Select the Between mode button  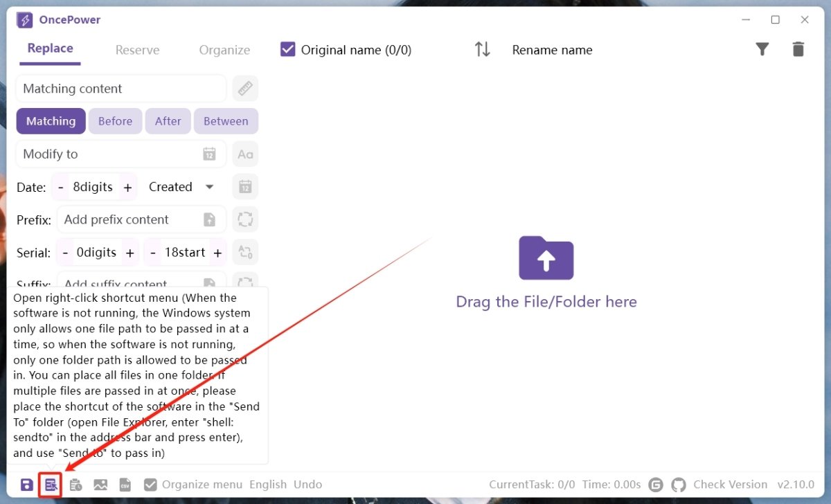tap(226, 121)
